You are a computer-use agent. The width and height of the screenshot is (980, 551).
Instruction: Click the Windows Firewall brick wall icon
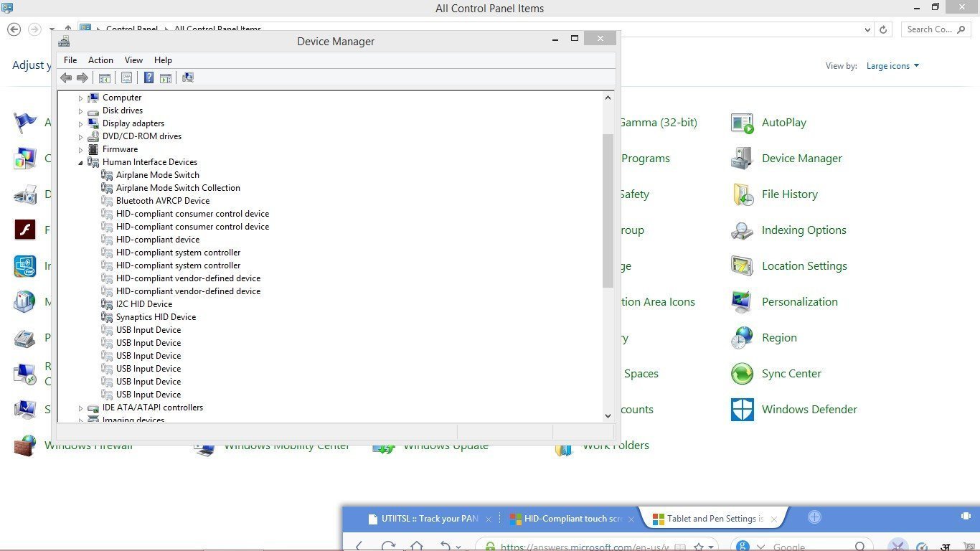[x=25, y=446]
